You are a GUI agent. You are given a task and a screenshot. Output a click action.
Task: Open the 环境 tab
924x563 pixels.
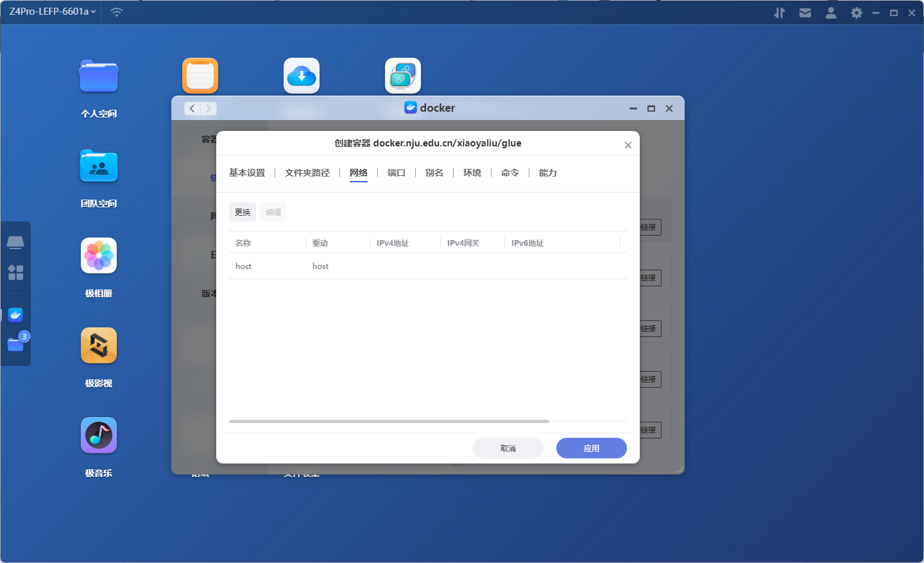(472, 173)
